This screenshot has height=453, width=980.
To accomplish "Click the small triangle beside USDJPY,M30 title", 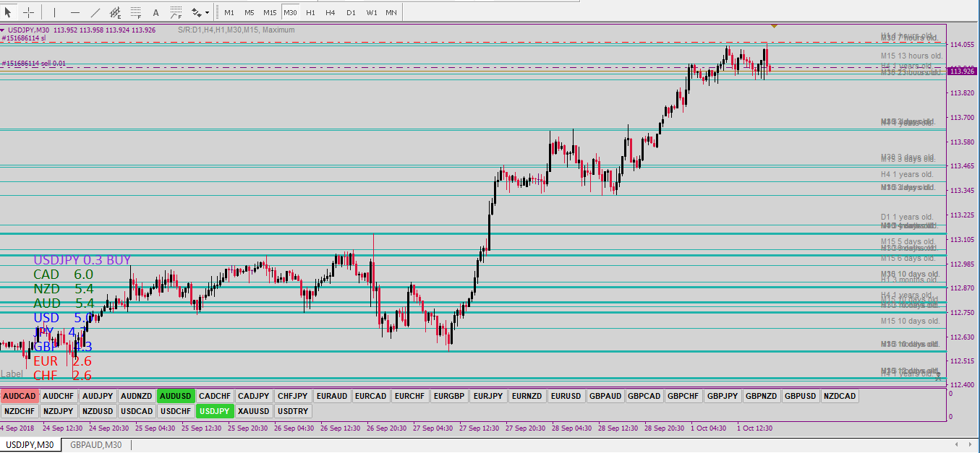I will 3,30.
